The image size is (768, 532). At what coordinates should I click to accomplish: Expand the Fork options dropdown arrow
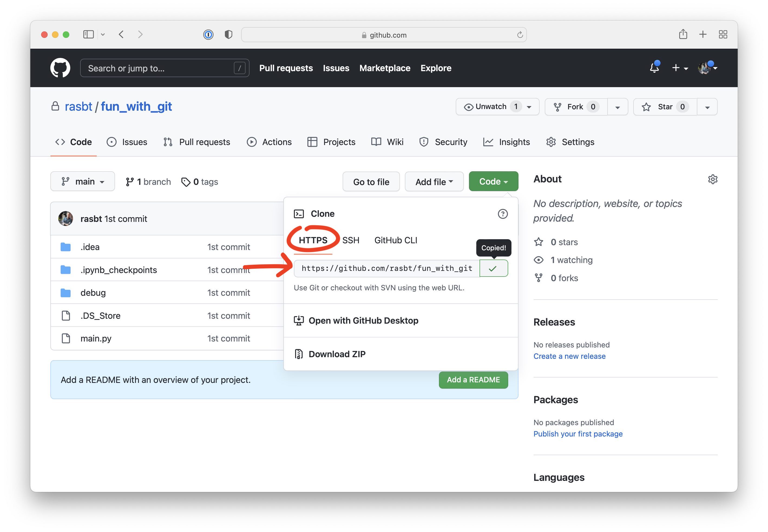click(618, 107)
